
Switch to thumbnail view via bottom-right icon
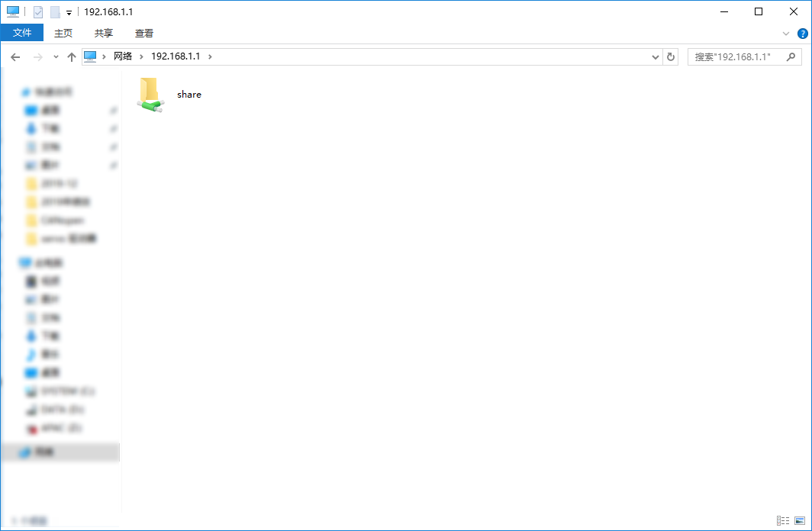(801, 520)
